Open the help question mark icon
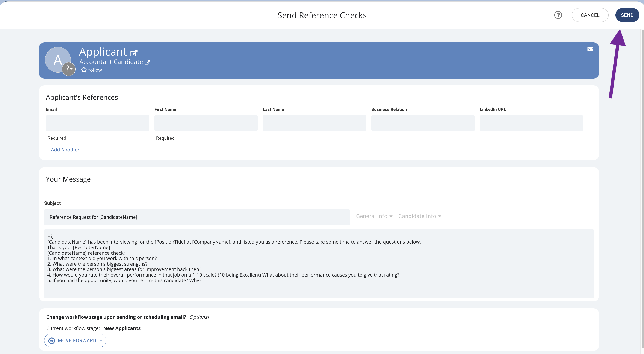Screen dimensions: 644x354 558,15
